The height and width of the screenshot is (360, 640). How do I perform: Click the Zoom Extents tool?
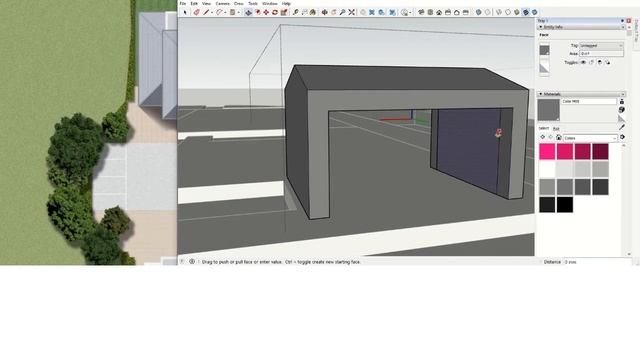pos(351,12)
